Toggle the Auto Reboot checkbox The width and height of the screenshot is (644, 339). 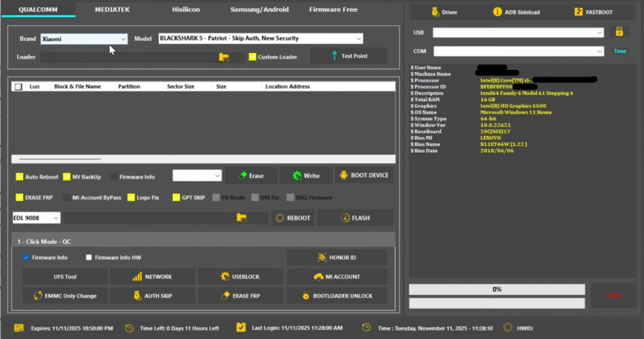click(19, 177)
